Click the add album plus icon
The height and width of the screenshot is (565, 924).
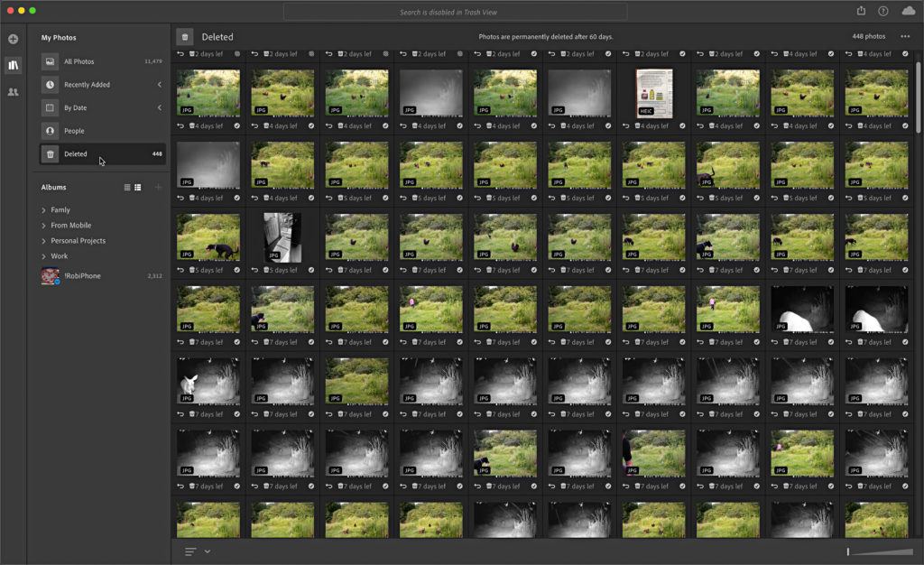158,188
